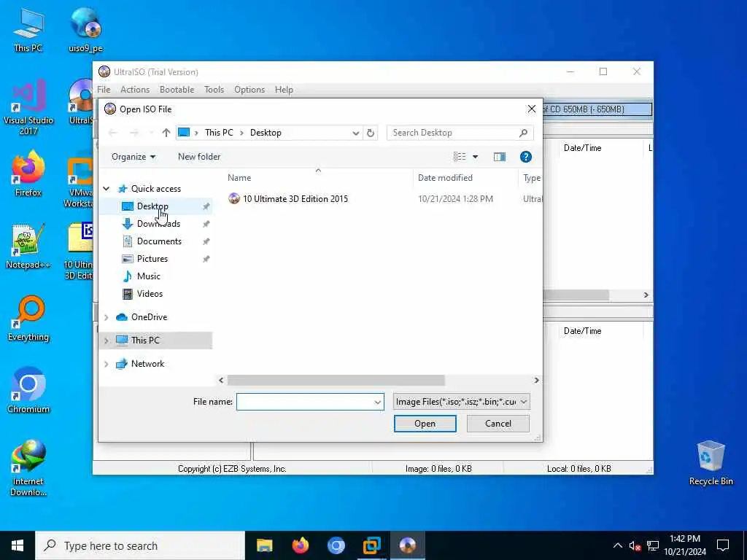Click horizontal scrollbar in file list

tap(336, 380)
